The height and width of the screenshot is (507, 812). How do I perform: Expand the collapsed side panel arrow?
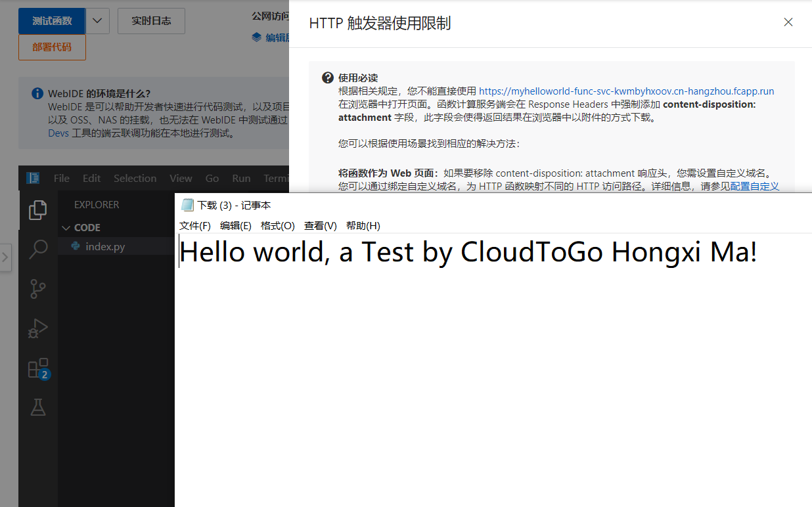pyautogui.click(x=6, y=257)
